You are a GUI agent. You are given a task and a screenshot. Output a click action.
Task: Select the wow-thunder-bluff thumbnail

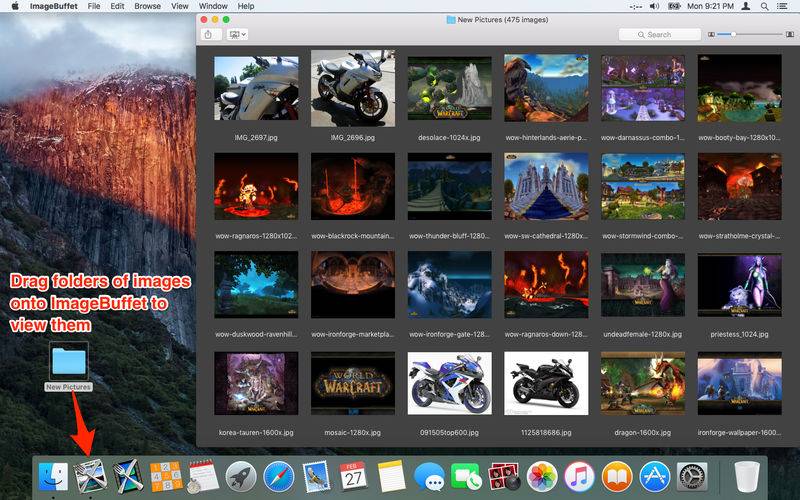449,187
